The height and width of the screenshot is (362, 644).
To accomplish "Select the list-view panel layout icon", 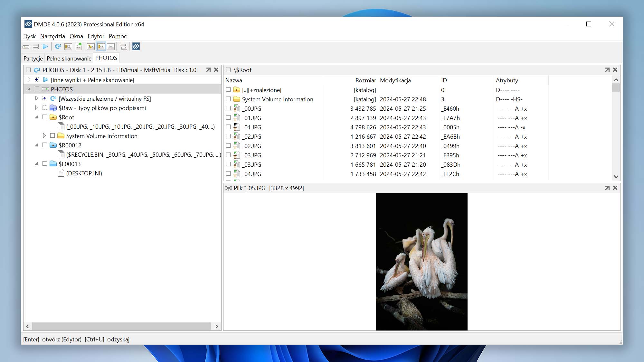I will point(101,46).
